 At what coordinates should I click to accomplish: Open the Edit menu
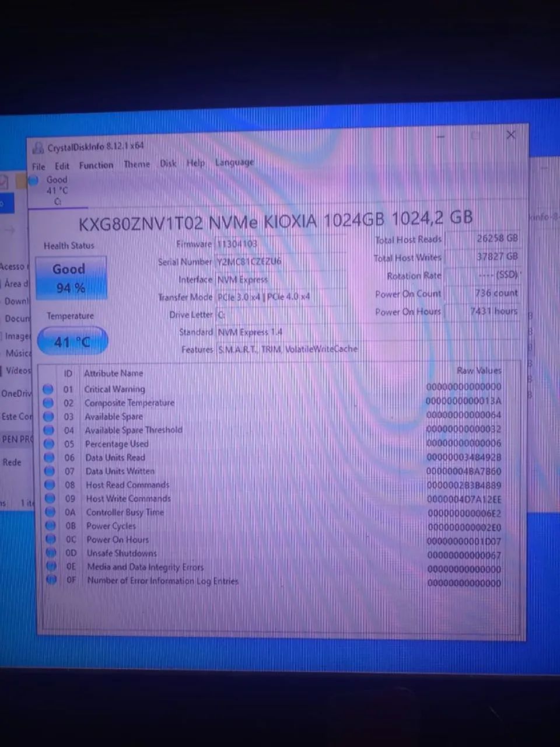(x=62, y=166)
